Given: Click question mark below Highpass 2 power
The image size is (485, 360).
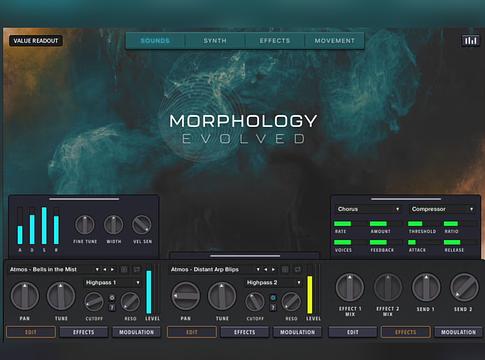Looking at the screenshot, I should tap(273, 307).
